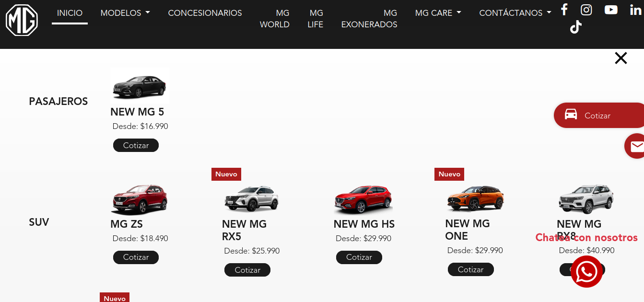Viewport: 644px width, 302px height.
Task: Open the NEW MG HS model title
Action: 364,224
